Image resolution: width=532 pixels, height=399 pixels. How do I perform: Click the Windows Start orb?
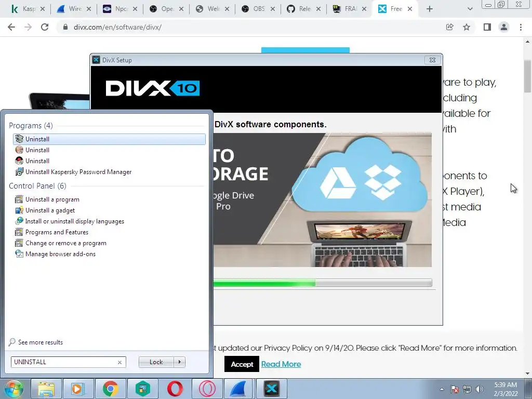(x=14, y=389)
